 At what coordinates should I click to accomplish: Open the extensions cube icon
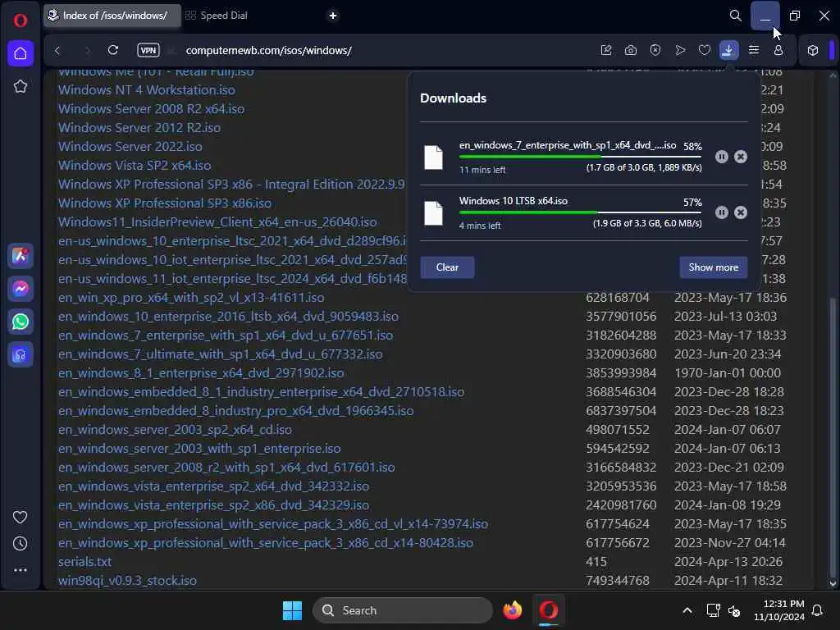click(813, 50)
